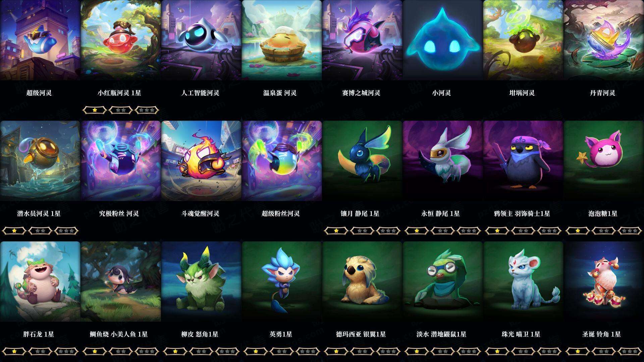Select the 超级河灵 little legend portrait
The width and height of the screenshot is (644, 362).
pos(40,40)
